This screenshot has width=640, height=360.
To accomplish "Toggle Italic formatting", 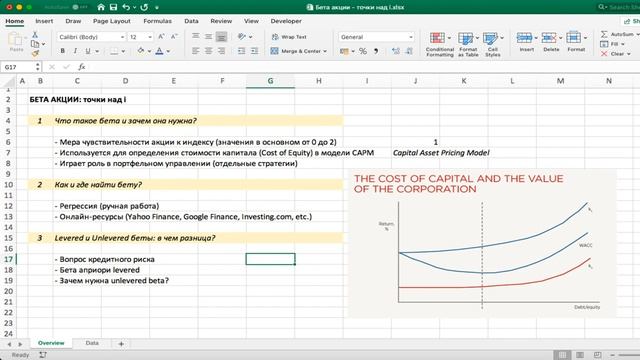I will [75, 51].
